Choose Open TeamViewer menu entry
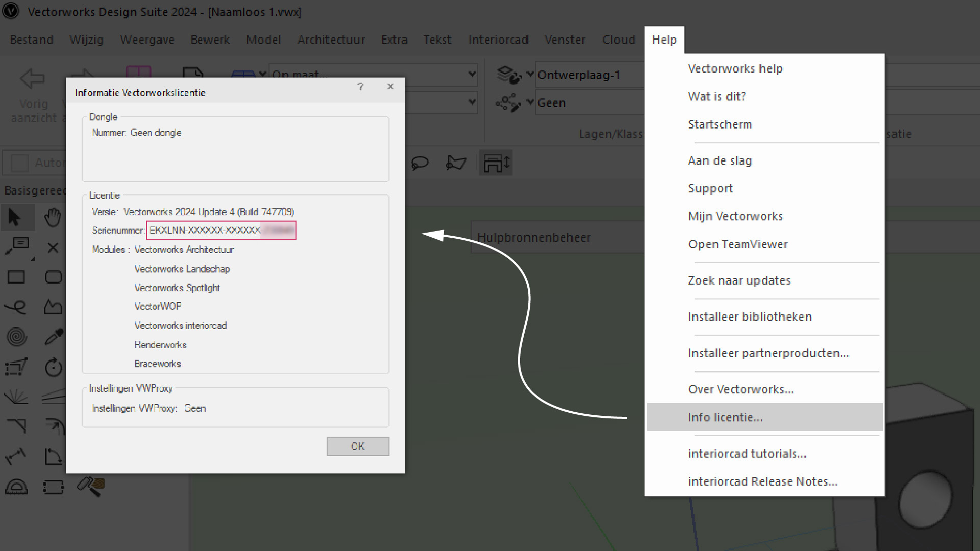Image resolution: width=980 pixels, height=551 pixels. [x=765, y=244]
